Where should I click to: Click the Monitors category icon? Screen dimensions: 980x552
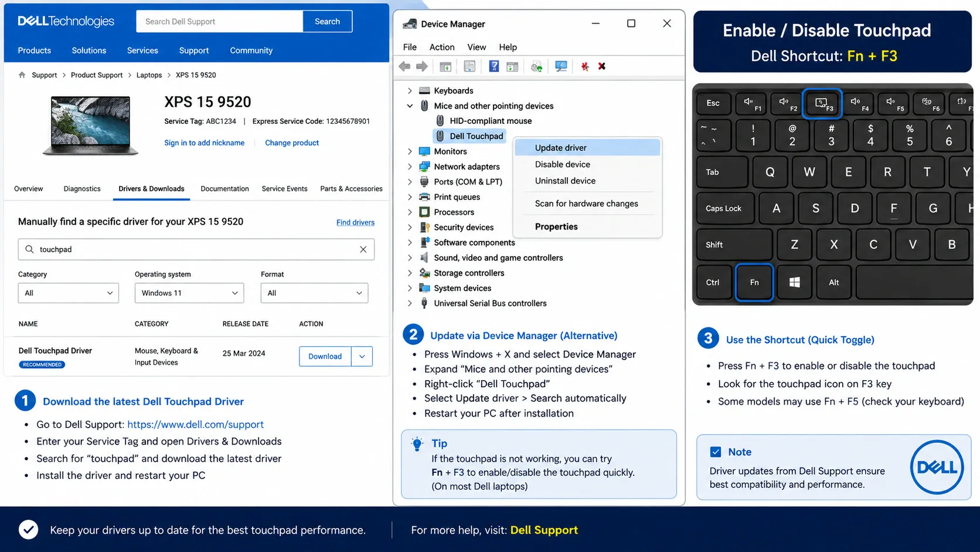(x=424, y=151)
